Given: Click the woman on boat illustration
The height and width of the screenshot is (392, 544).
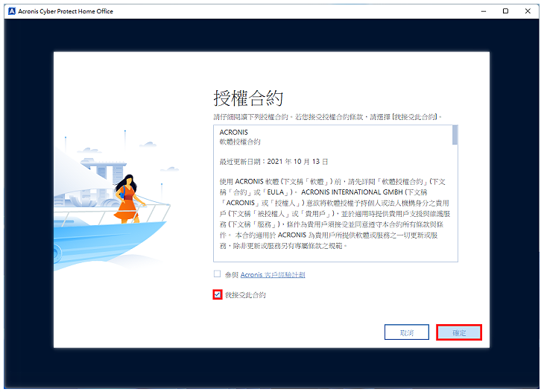Looking at the screenshot, I should tap(128, 198).
